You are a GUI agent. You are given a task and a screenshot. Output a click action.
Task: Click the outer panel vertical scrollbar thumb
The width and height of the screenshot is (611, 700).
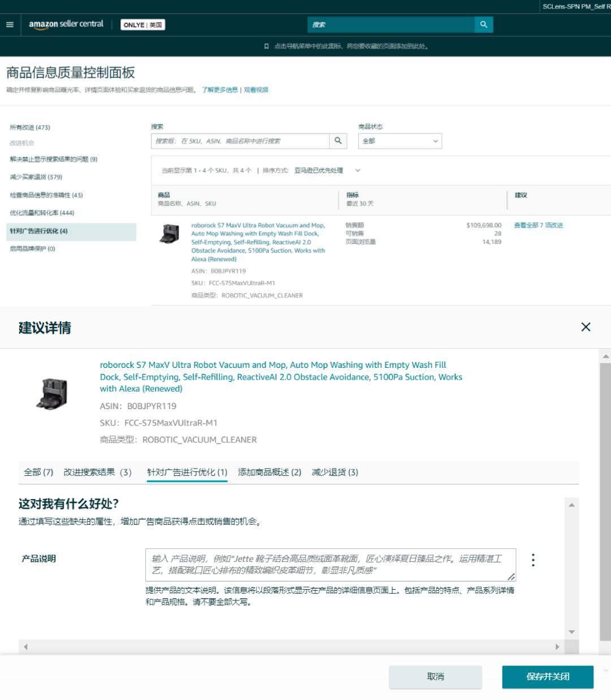point(605,501)
